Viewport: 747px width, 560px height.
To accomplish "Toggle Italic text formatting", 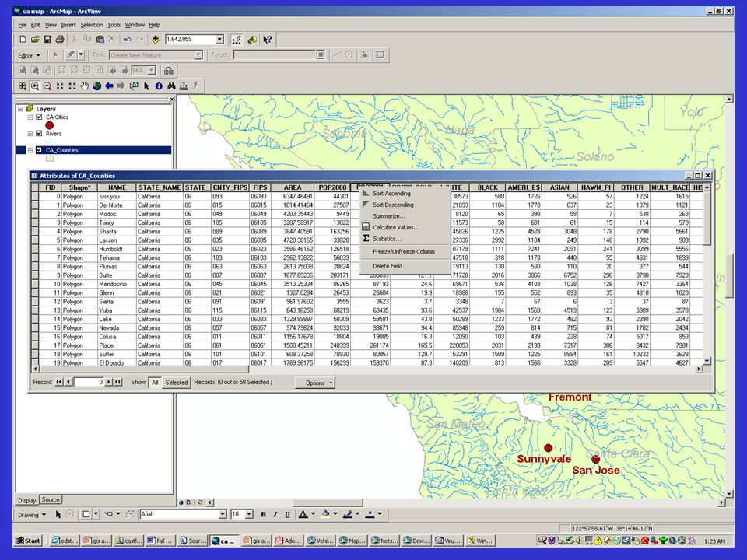I will (275, 514).
